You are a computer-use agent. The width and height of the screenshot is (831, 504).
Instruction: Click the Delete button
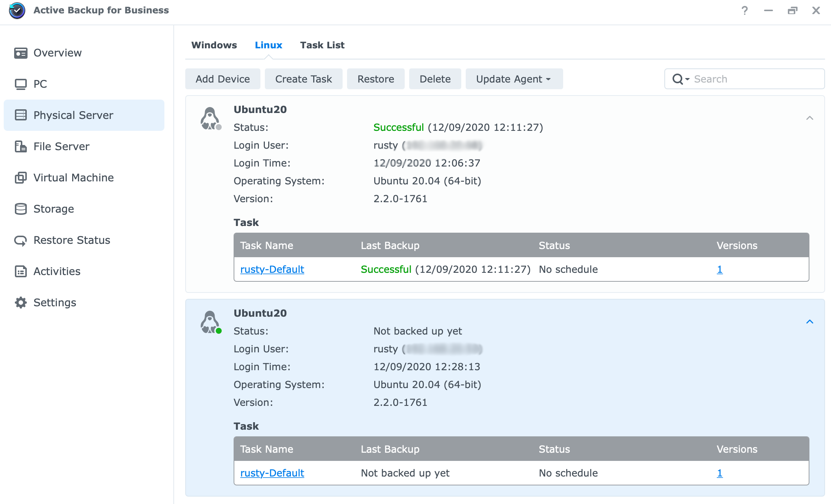[x=435, y=79]
